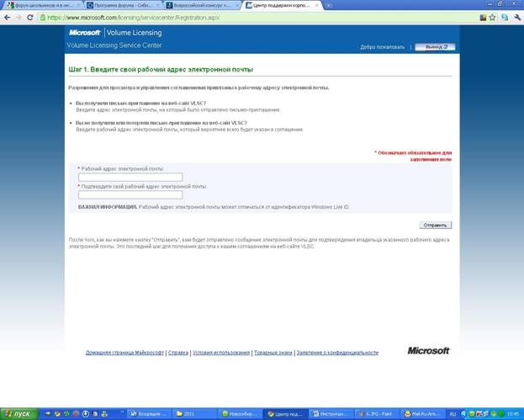Screen dimensions: 524x420
Task: Click the RU language indicator
Action: pos(453,414)
